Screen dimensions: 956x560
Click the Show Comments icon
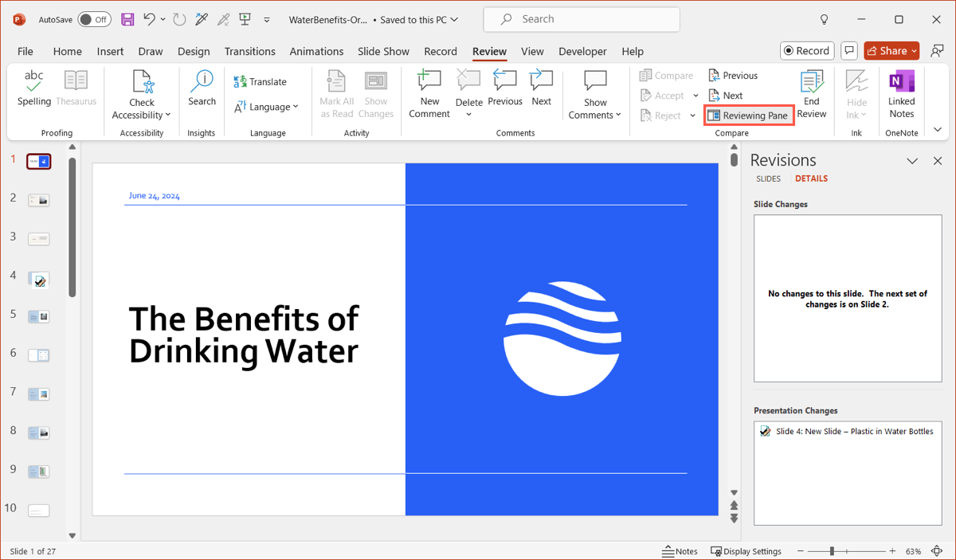click(x=595, y=82)
